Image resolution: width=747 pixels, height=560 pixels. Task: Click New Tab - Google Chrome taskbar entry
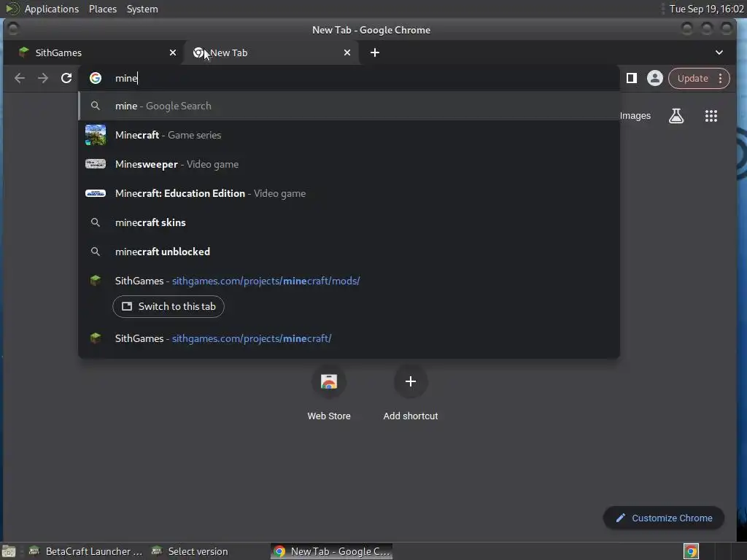332,551
